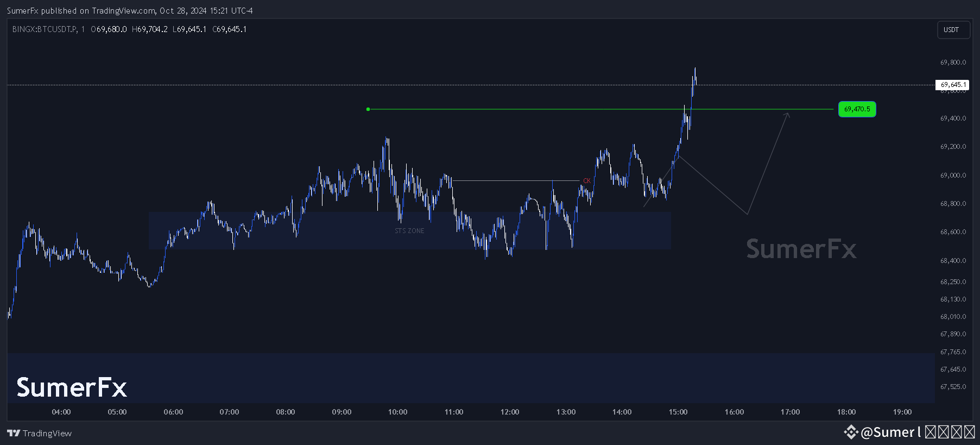Click the 18:00 time axis label
The height and width of the screenshot is (445, 980).
click(846, 412)
